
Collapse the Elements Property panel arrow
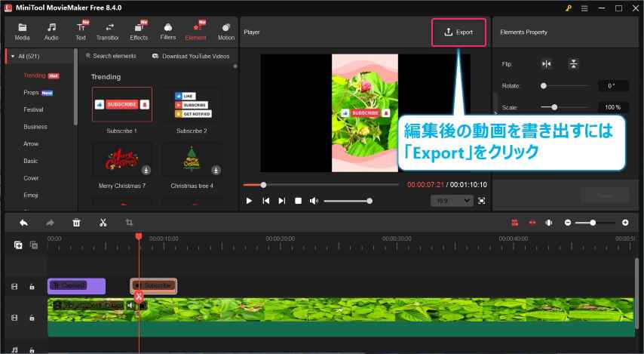tap(495, 98)
